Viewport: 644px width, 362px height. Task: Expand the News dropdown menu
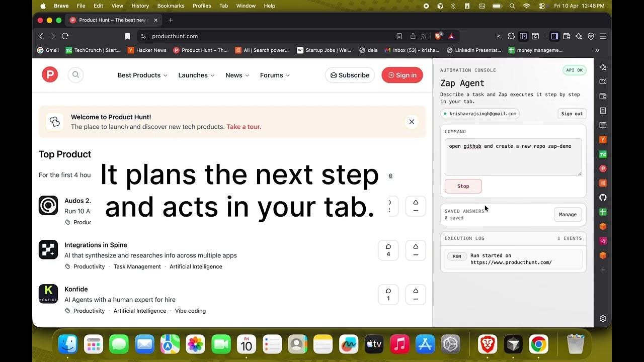click(237, 75)
